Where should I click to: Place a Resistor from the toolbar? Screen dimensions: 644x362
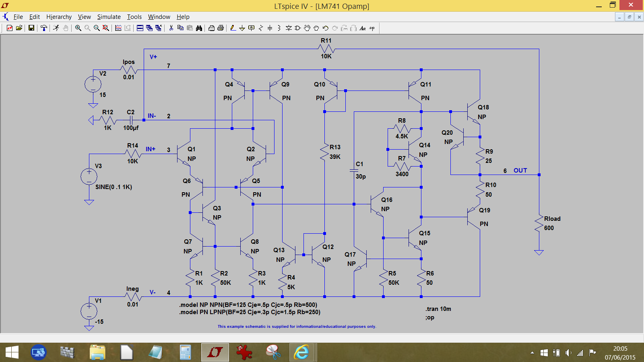tap(261, 28)
